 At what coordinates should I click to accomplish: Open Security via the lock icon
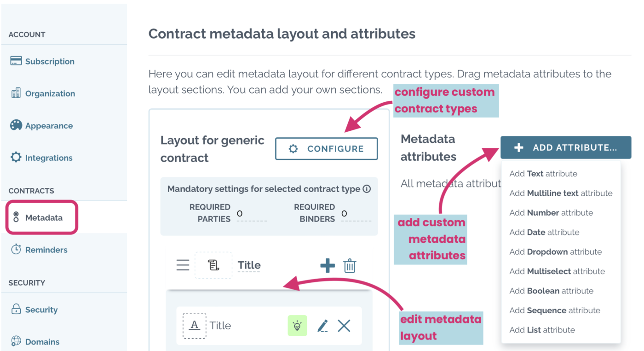click(x=15, y=309)
